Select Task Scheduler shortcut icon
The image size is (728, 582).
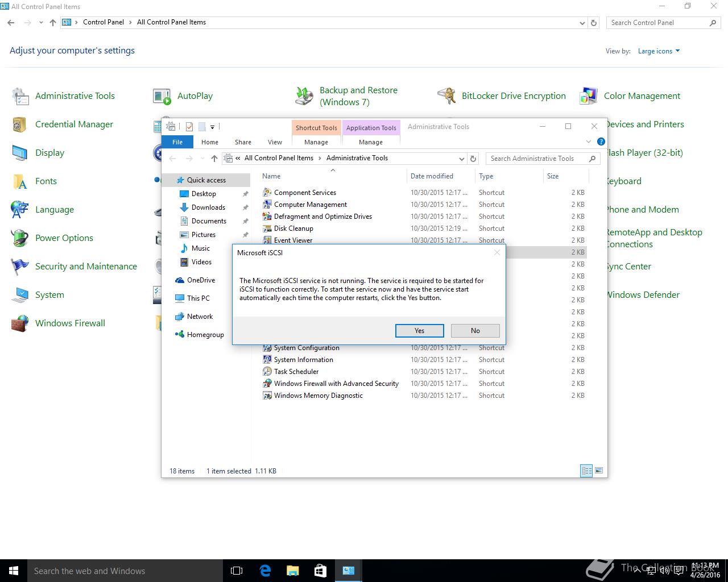(267, 372)
